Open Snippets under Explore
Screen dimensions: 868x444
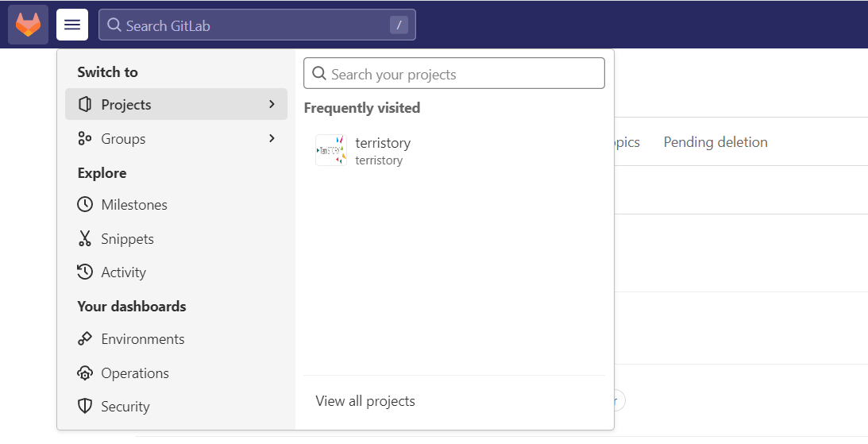(176, 238)
